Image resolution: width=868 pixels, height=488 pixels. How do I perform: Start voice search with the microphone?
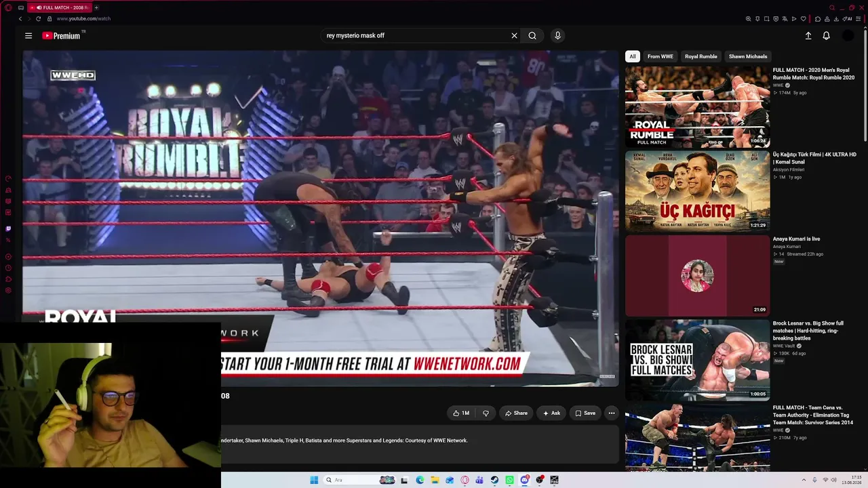[557, 36]
